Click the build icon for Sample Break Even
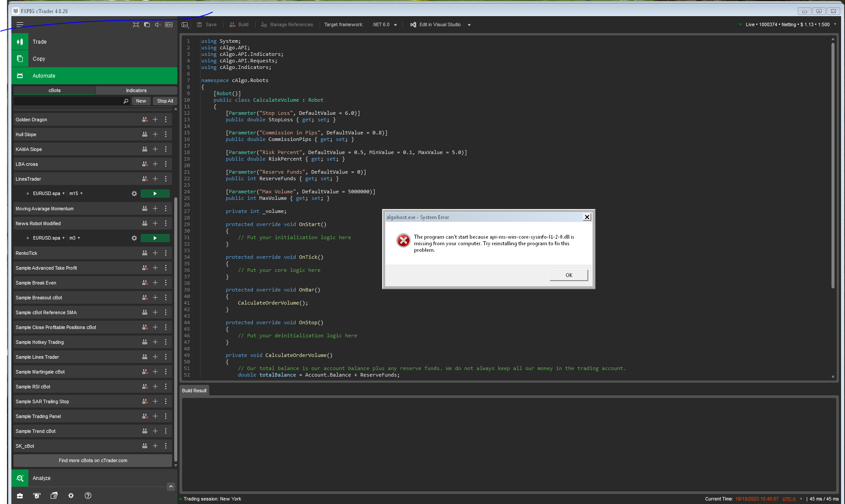Viewport: 845px width, 504px height. (145, 283)
